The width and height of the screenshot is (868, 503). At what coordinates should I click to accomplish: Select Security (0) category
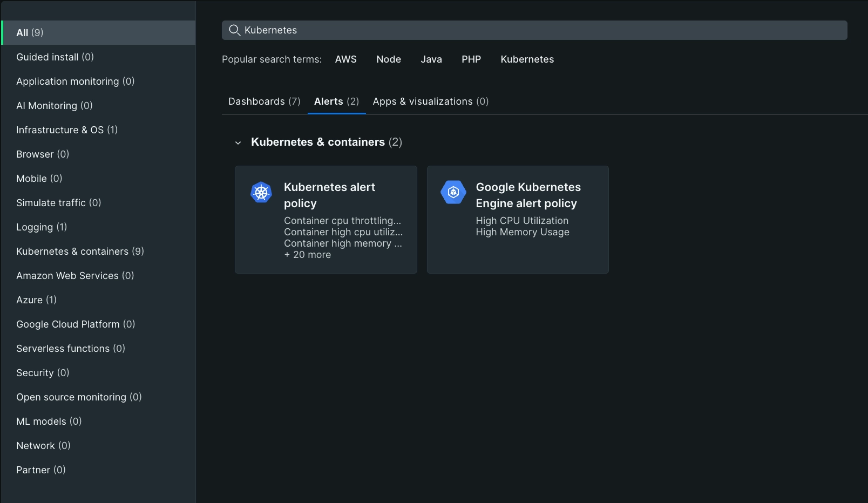(98, 372)
